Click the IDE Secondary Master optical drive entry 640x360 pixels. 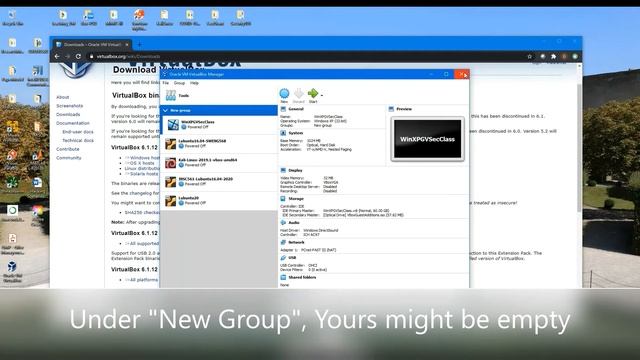[342, 215]
